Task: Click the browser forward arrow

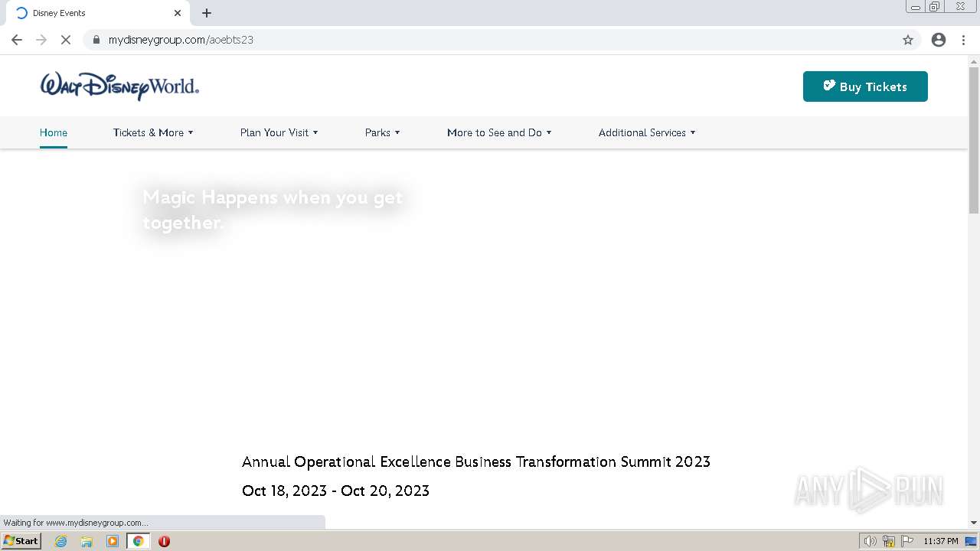Action: click(41, 40)
